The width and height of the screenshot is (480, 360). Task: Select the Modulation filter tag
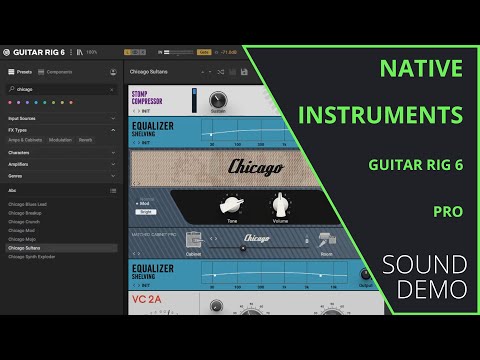coord(60,140)
